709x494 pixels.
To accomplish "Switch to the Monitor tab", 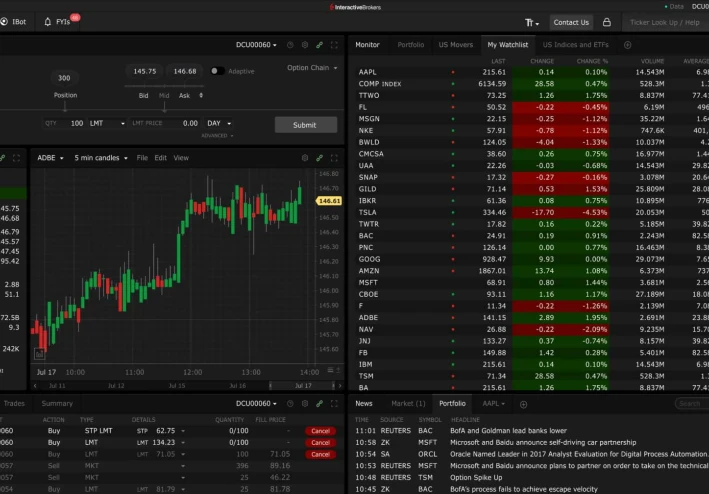I will tap(367, 45).
